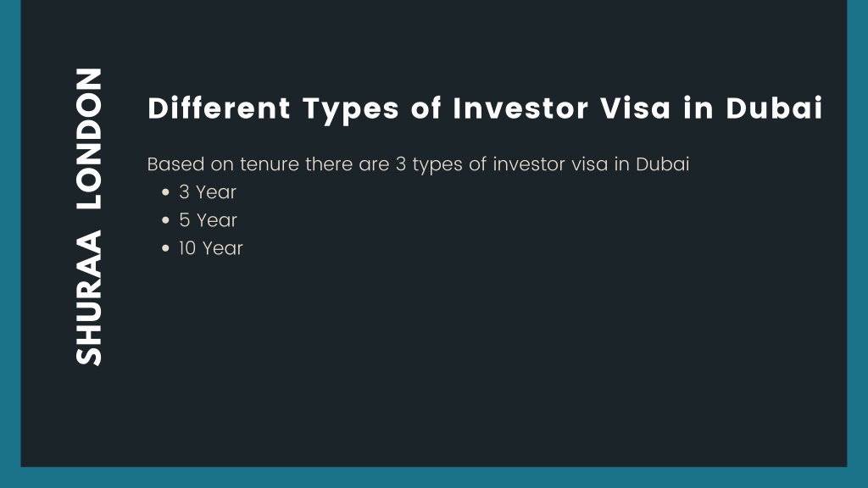Screen dimensions: 868x488
Task: Select the '3 Year' bullet text
Action: [208, 192]
